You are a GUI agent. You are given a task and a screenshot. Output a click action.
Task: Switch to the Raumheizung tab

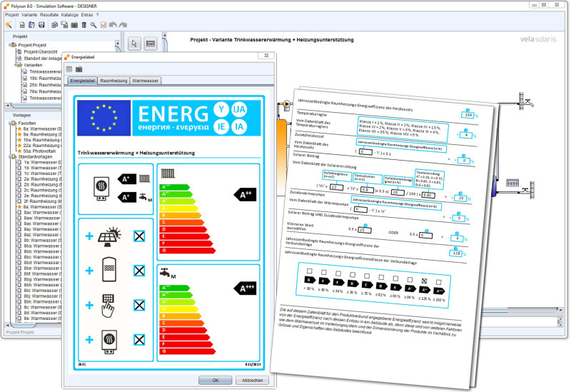click(x=113, y=81)
